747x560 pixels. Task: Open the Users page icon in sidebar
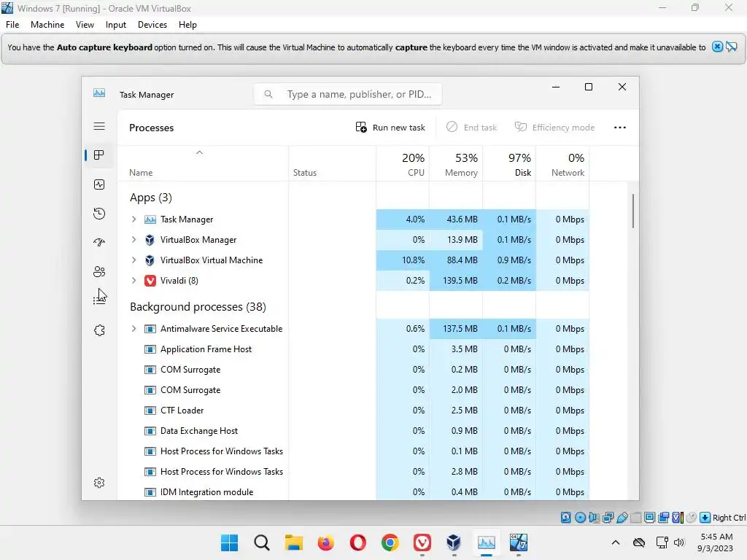point(99,271)
